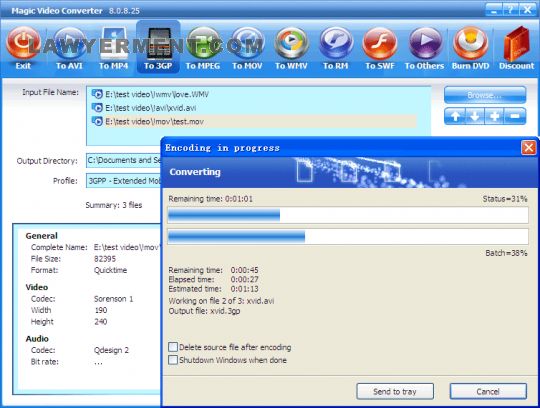The height and width of the screenshot is (408, 540).
Task: Click the Status 31% file progress bar
Action: click(x=348, y=215)
